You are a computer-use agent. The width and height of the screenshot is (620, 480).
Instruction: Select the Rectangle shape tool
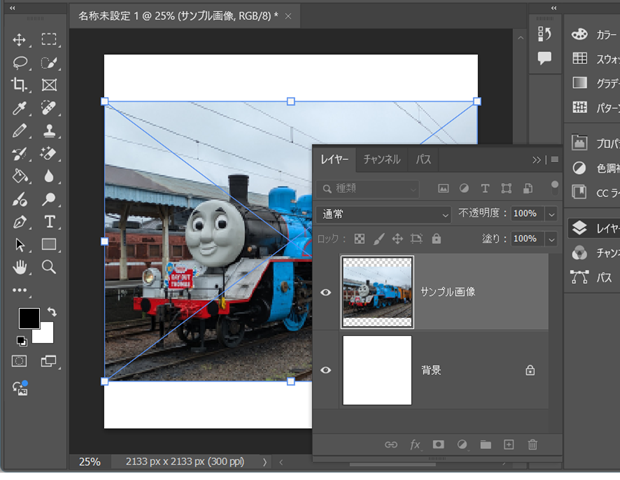click(49, 244)
